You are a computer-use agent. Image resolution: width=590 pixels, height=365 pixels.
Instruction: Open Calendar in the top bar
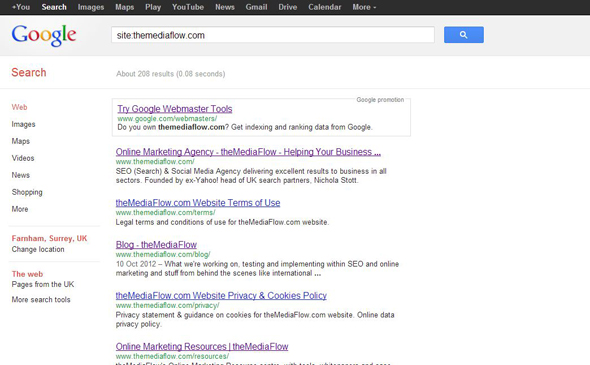[x=324, y=7]
